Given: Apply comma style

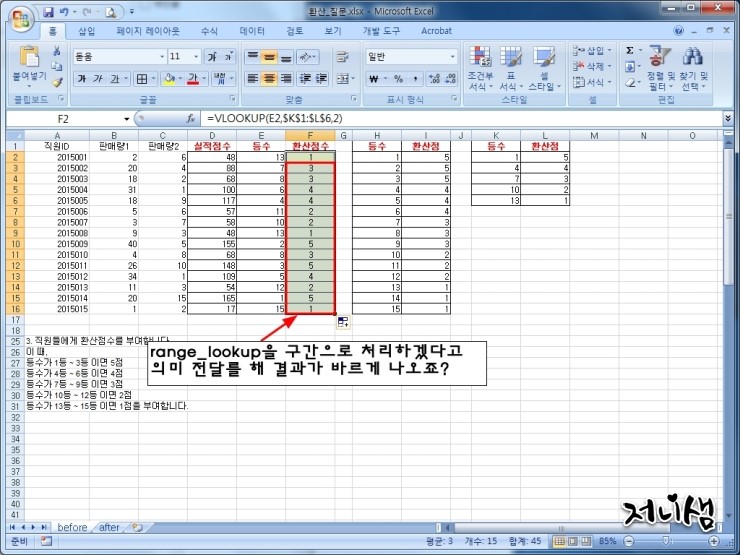Looking at the screenshot, I should pyautogui.click(x=415, y=79).
